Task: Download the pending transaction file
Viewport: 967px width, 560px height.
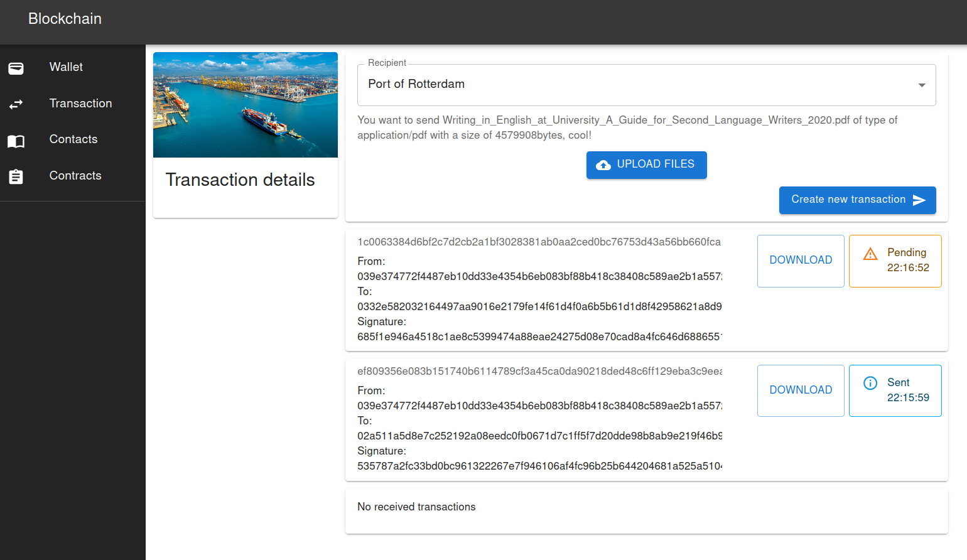Action: pyautogui.click(x=801, y=261)
